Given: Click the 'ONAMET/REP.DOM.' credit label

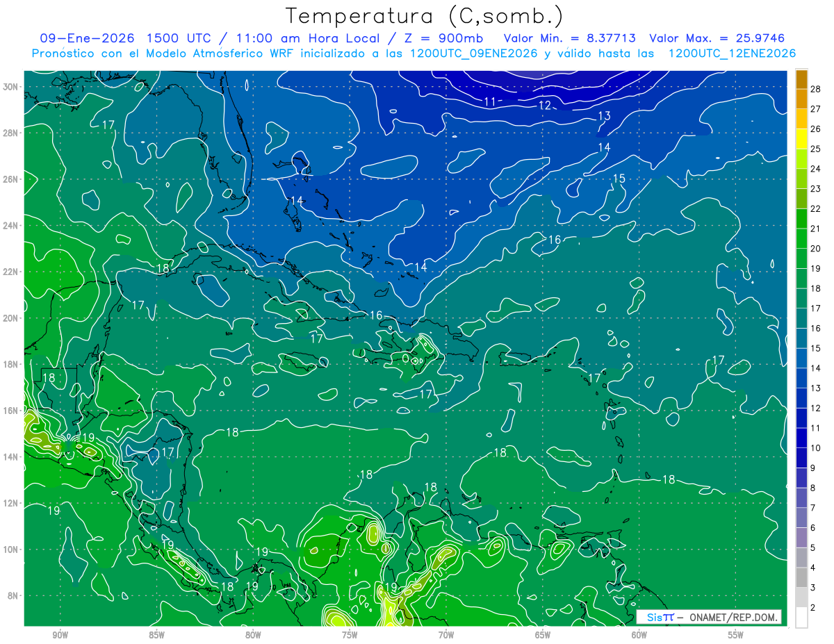Looking at the screenshot, I should pos(734,617).
